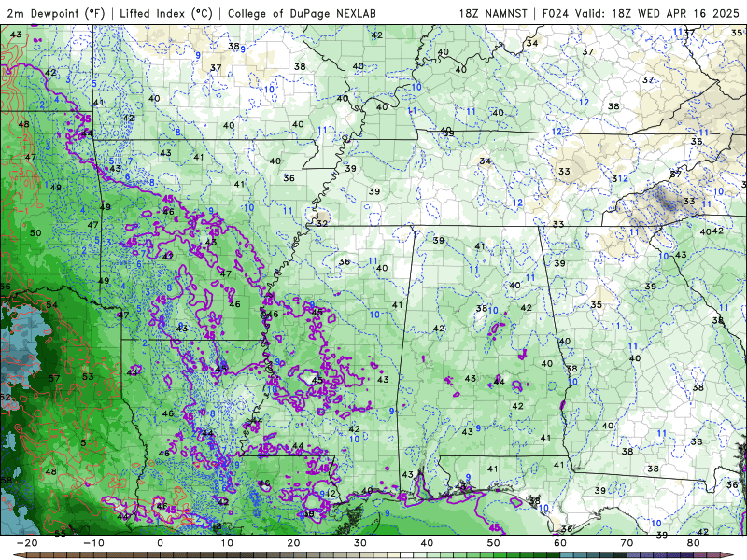Click the left arrow end of the color bar
The width and height of the screenshot is (747, 560).
pyautogui.click(x=20, y=554)
